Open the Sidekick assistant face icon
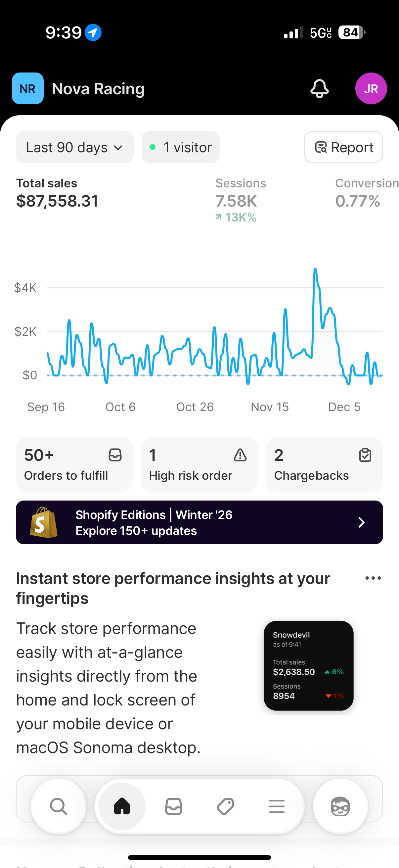This screenshot has width=399, height=868. coord(340,806)
